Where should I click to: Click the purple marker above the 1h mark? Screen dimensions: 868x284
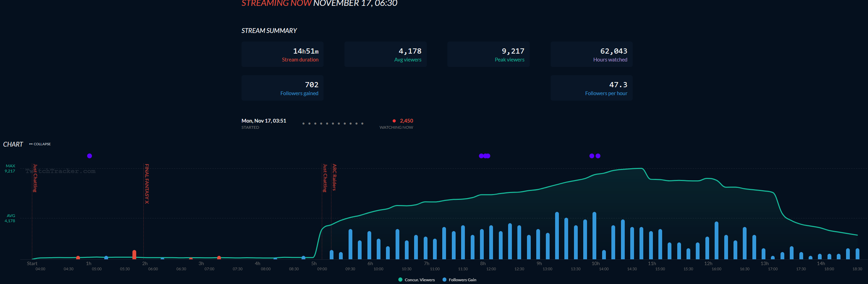[90, 156]
